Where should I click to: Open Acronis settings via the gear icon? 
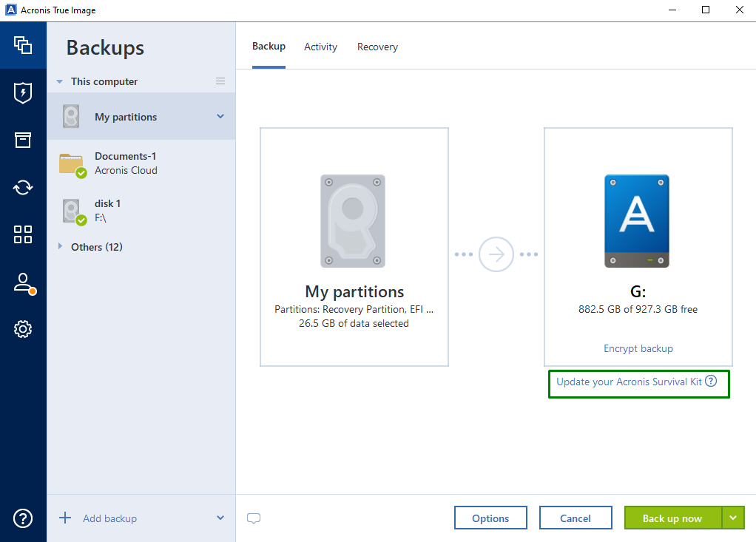tap(23, 329)
